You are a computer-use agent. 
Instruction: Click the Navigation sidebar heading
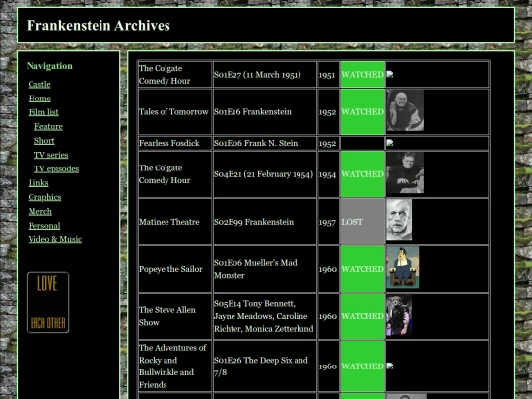(x=49, y=66)
